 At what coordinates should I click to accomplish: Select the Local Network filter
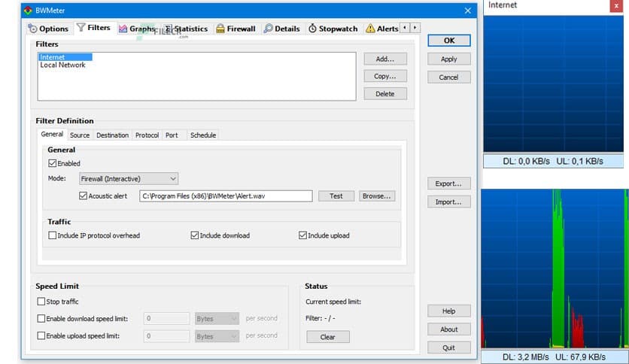[x=62, y=65]
